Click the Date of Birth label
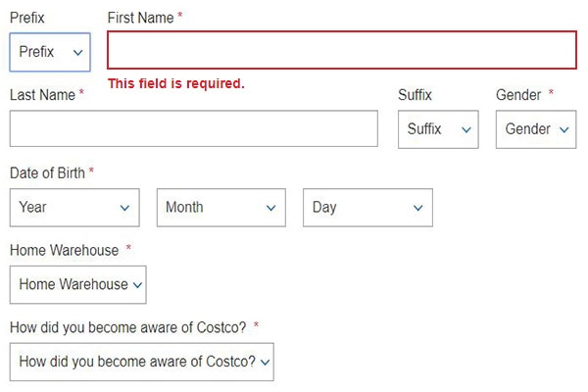The width and height of the screenshot is (588, 392). 48,172
